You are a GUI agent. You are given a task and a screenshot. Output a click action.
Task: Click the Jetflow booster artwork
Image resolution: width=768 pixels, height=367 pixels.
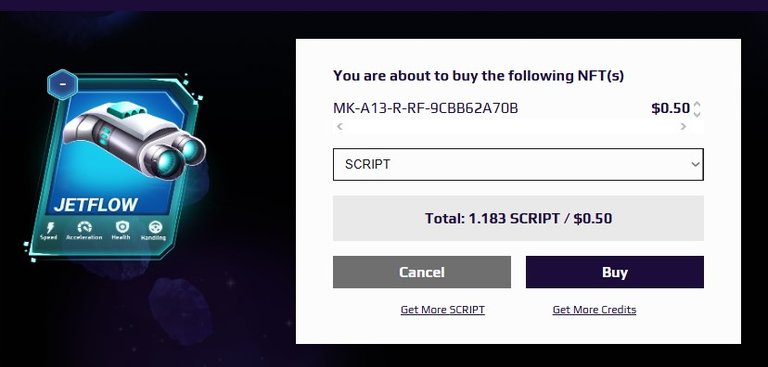[x=134, y=139]
